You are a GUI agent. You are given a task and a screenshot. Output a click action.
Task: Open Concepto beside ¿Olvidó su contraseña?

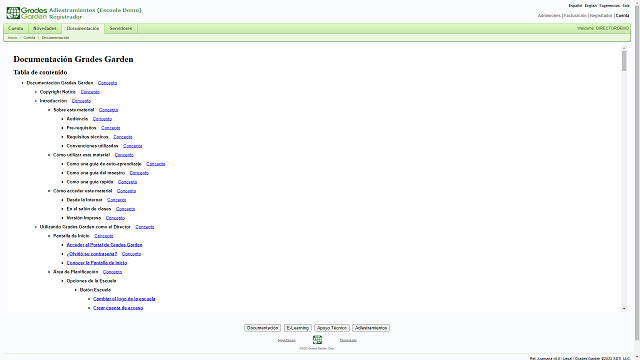pyautogui.click(x=131, y=253)
